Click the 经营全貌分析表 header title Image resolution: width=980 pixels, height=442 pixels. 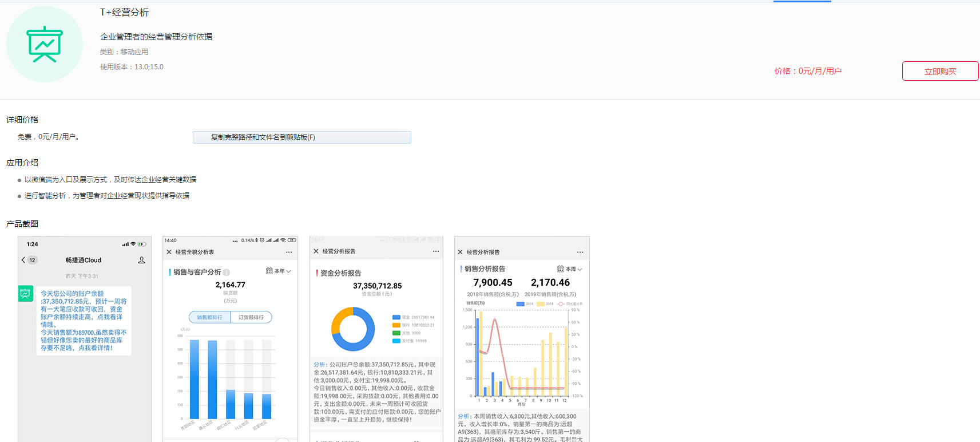pyautogui.click(x=195, y=252)
